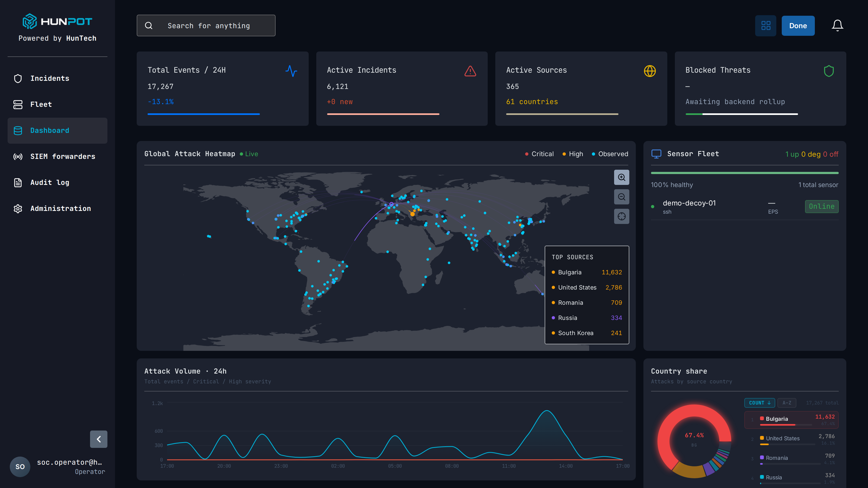Click the Active Sources globe icon
The width and height of the screenshot is (868, 488).
click(650, 71)
